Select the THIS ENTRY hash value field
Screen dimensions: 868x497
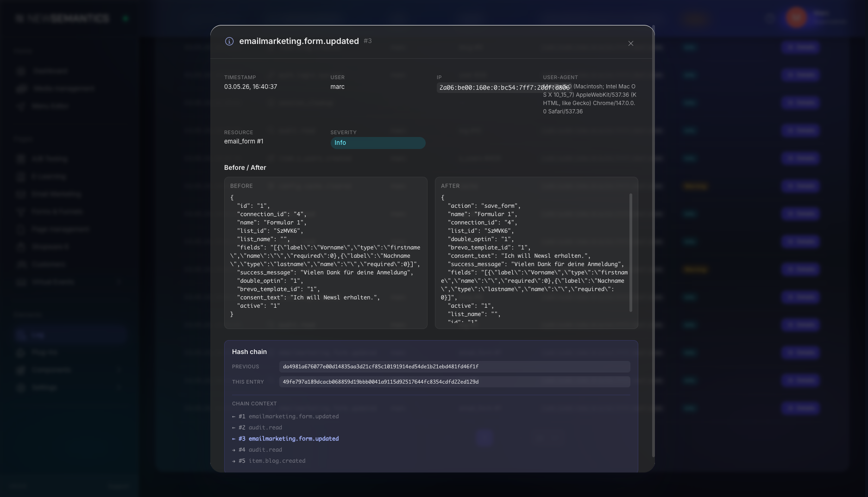pos(454,382)
